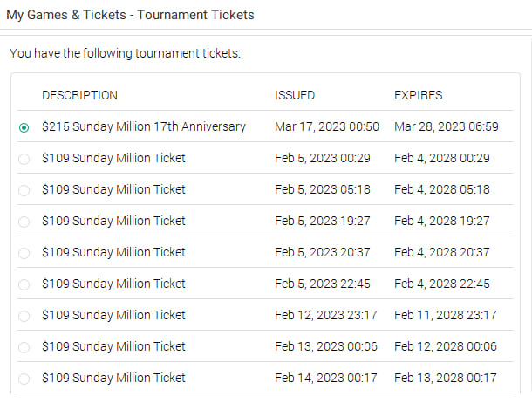Viewport: 532px width, 410px height.
Task: Click the ticket row expiring Feb 4, 2028 19:27
Action: tap(265, 221)
